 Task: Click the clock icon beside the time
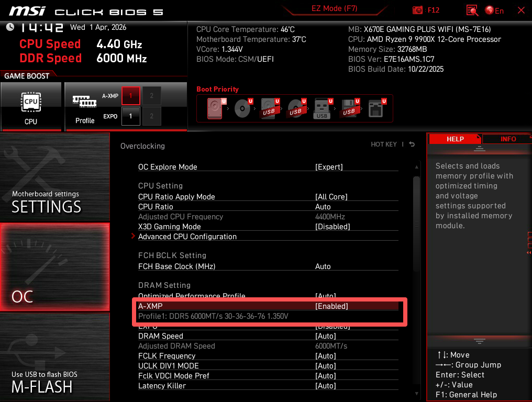(10, 27)
